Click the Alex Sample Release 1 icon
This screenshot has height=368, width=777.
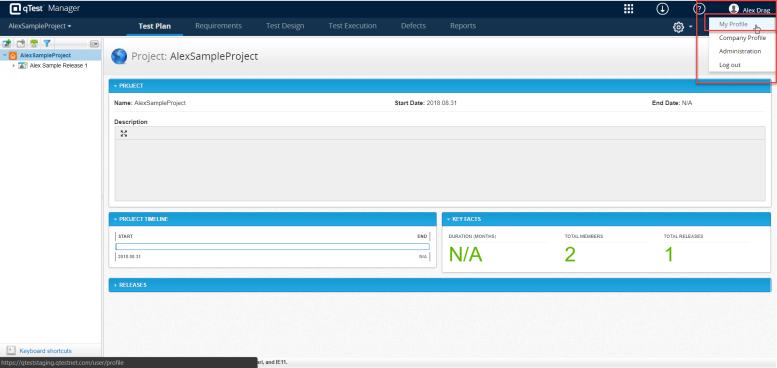(x=22, y=65)
